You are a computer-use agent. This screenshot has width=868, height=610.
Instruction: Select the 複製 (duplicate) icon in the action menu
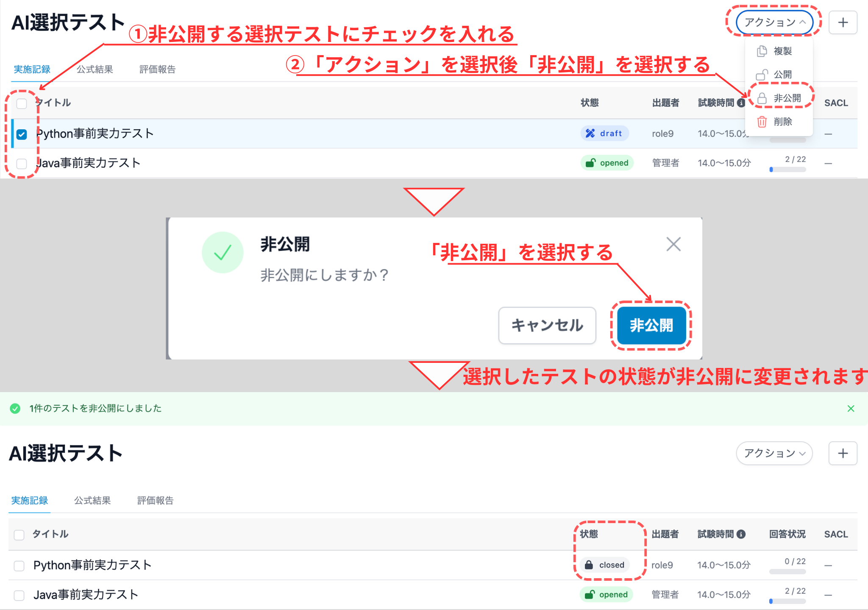click(762, 51)
